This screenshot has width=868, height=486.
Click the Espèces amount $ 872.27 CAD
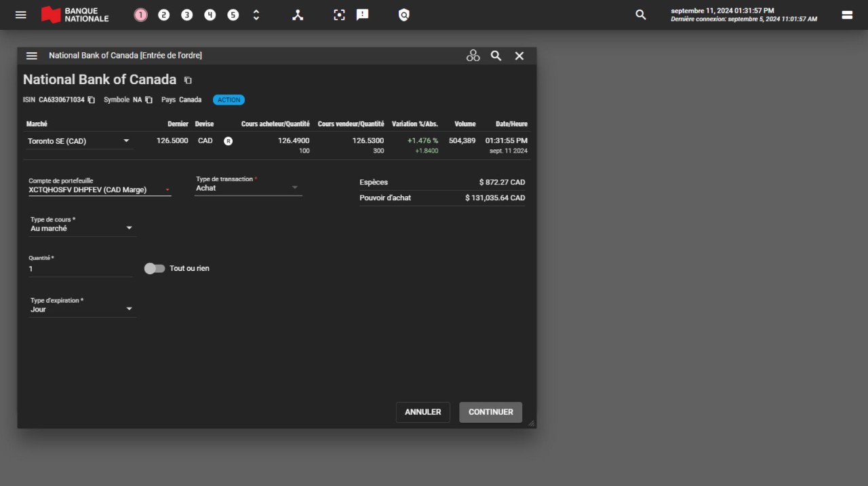(502, 183)
